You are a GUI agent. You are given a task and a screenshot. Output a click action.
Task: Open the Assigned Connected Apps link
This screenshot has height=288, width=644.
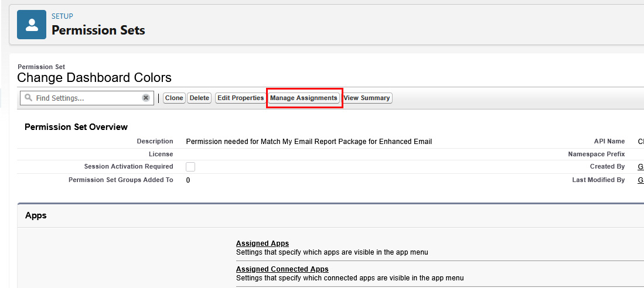[282, 269]
